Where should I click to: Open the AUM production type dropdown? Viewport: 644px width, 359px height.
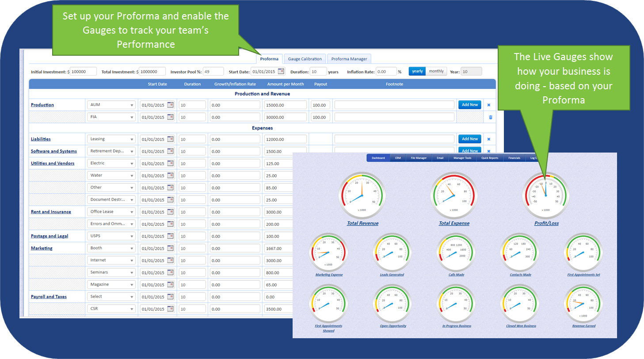(111, 105)
